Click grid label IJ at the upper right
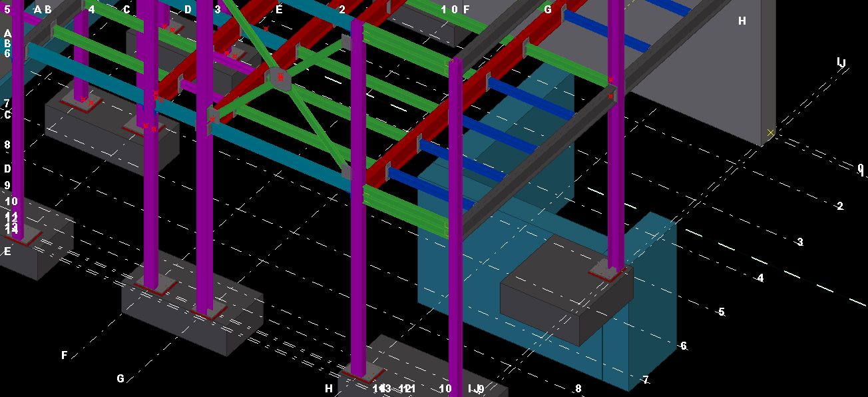The image size is (868, 397). pos(841,63)
